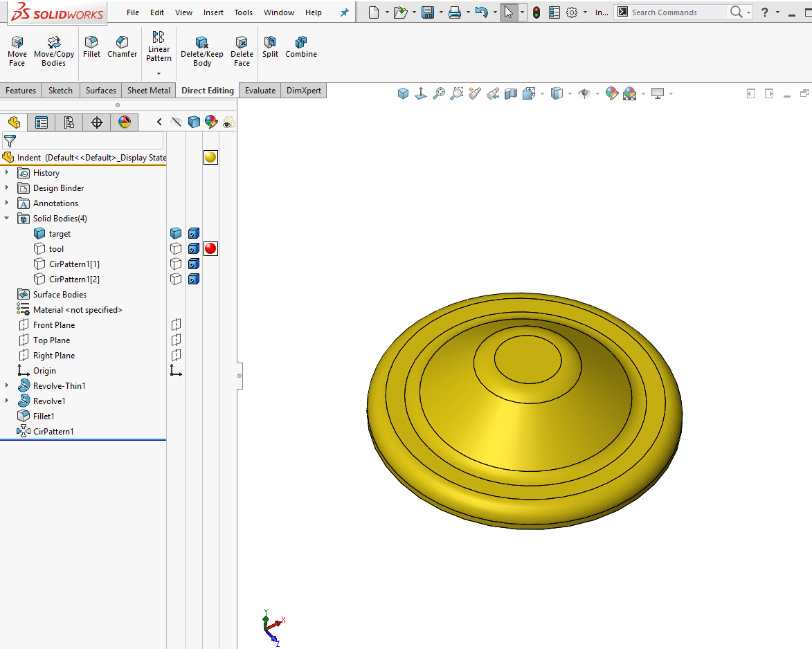Apply the Fillet tool
Image resolution: width=812 pixels, height=649 pixels.
91,46
